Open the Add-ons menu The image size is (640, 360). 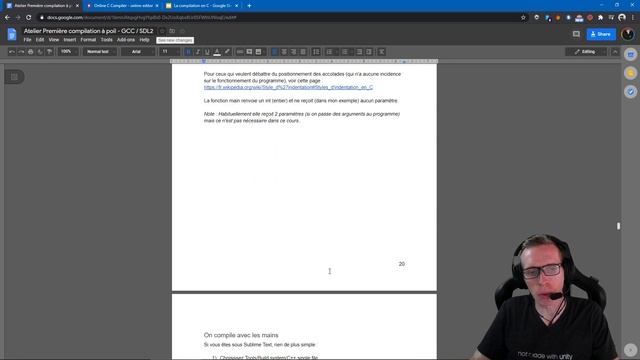(x=126, y=40)
